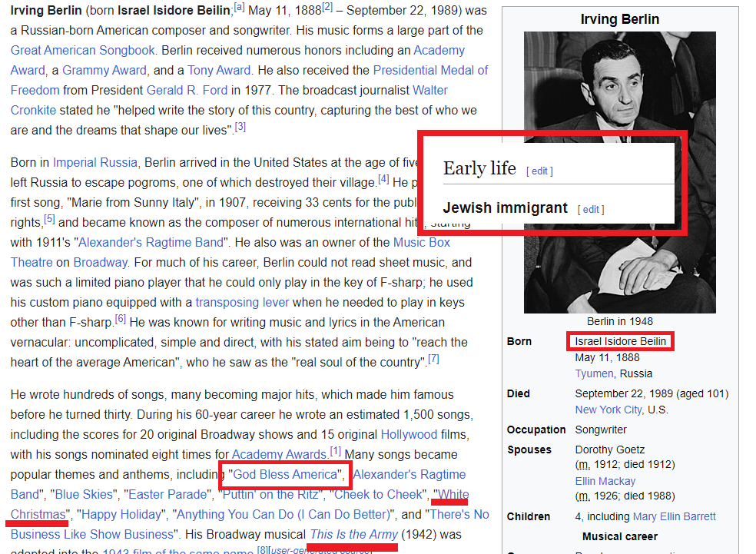Open the Puttin' on the Ritz link
The image size is (756, 554).
click(270, 494)
